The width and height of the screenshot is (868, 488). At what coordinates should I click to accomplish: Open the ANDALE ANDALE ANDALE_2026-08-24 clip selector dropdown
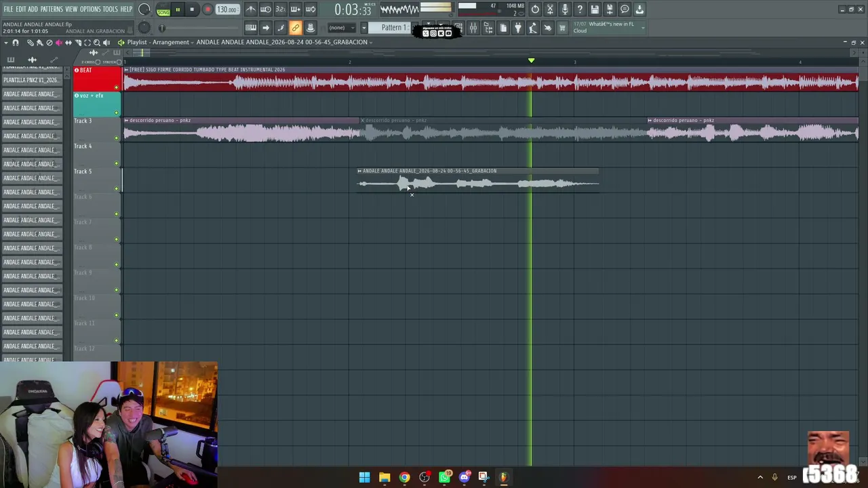pos(284,42)
